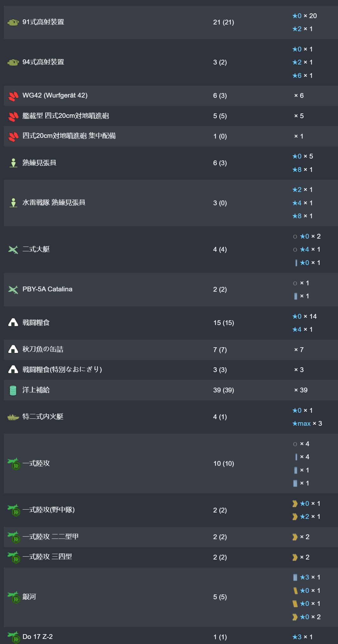Click the PBY-5A Catalina plane icon
338x644 pixels.
pyautogui.click(x=13, y=290)
